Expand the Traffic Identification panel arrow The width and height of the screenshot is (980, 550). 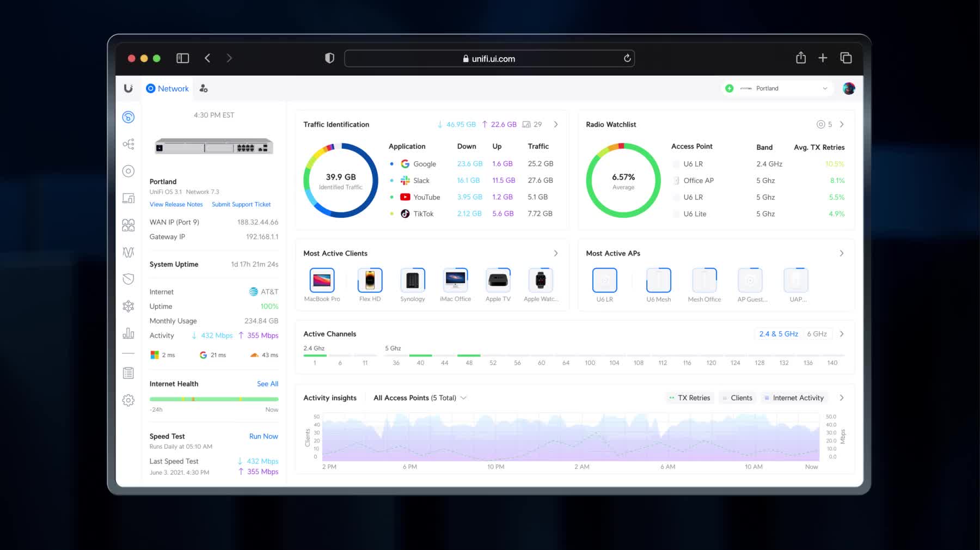click(556, 125)
